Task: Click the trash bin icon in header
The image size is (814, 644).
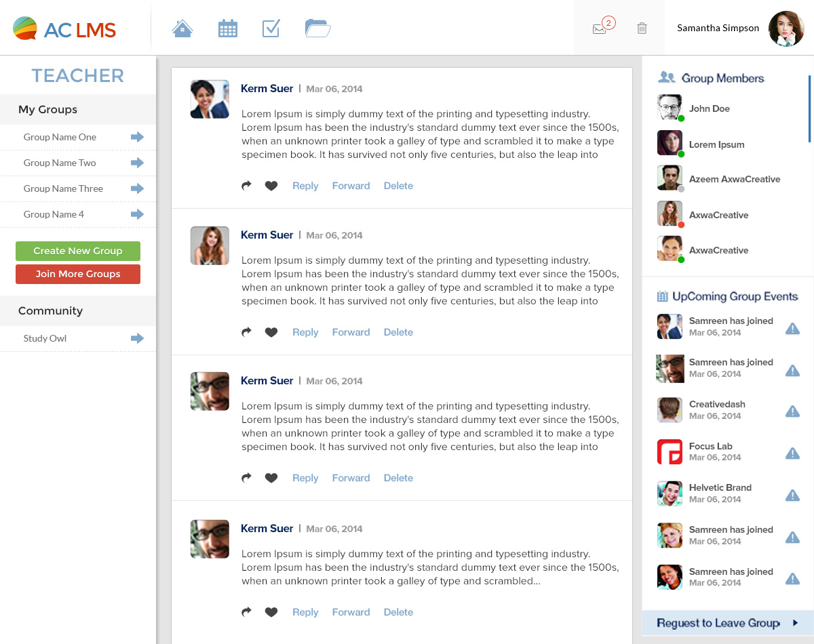Action: [642, 28]
